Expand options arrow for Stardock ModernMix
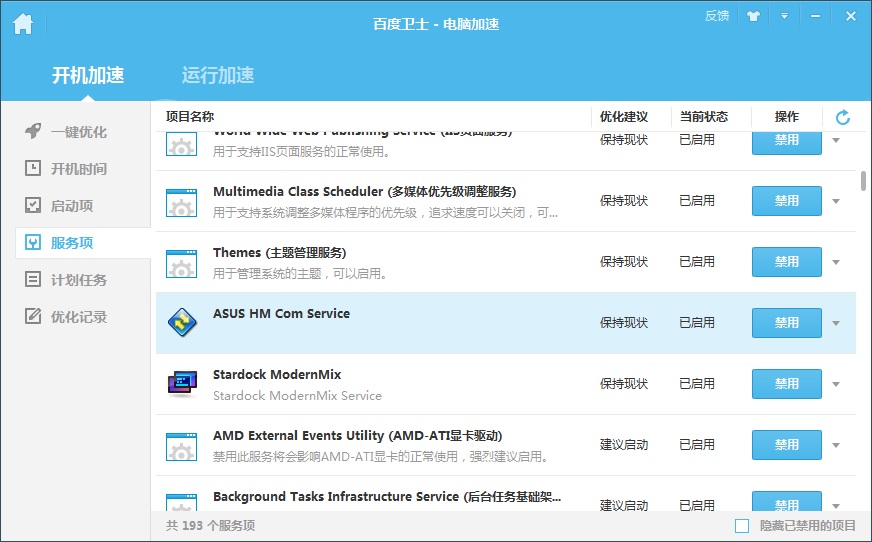The image size is (872, 542). click(x=836, y=384)
